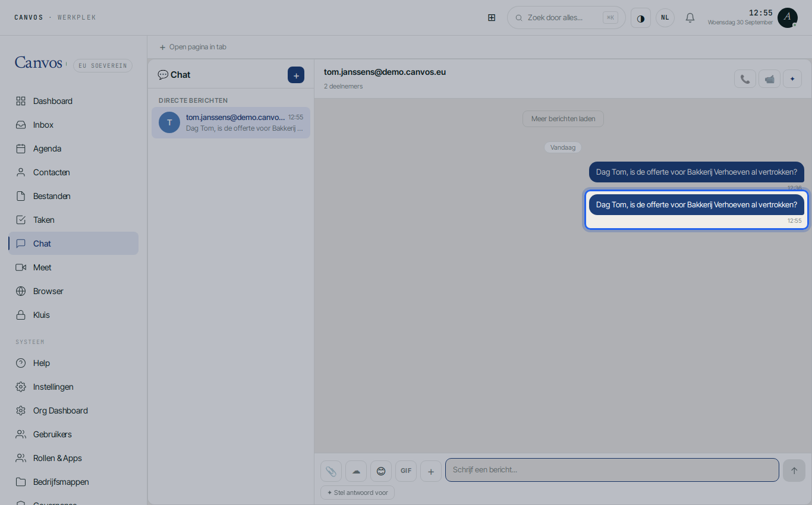Start a new chat with plus button

(x=296, y=75)
